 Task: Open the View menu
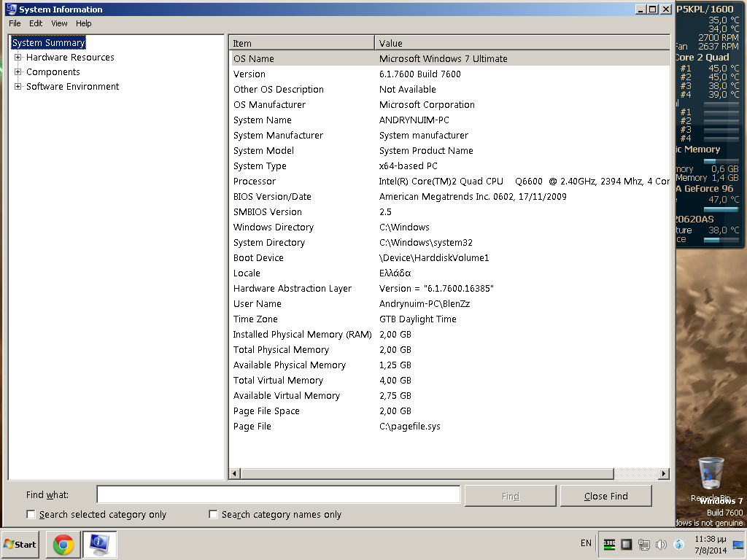coord(59,23)
